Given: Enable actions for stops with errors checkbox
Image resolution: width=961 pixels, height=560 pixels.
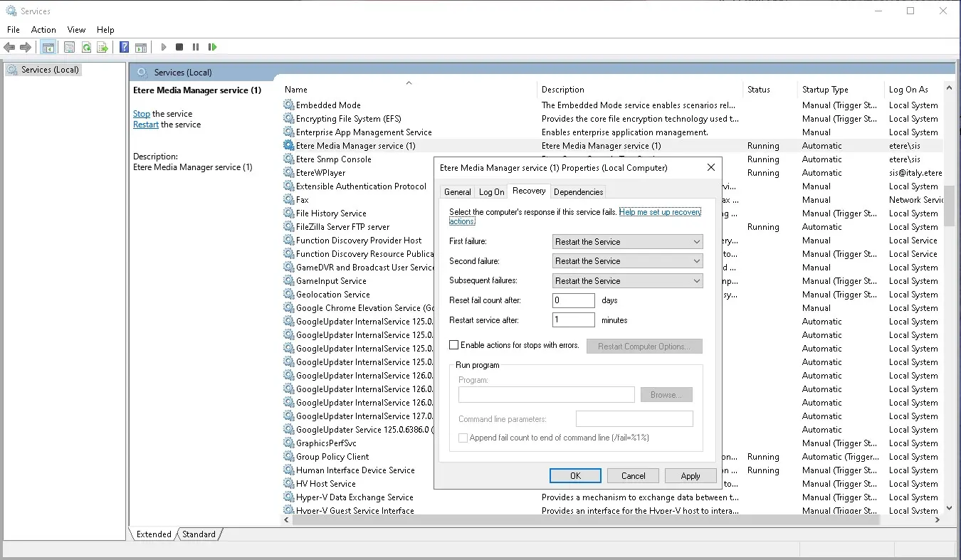Looking at the screenshot, I should [x=454, y=345].
